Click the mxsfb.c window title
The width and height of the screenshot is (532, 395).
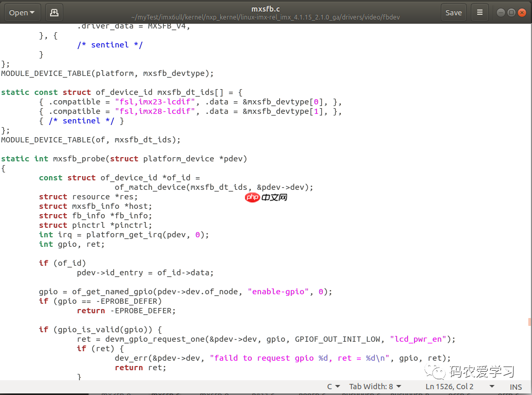click(265, 9)
